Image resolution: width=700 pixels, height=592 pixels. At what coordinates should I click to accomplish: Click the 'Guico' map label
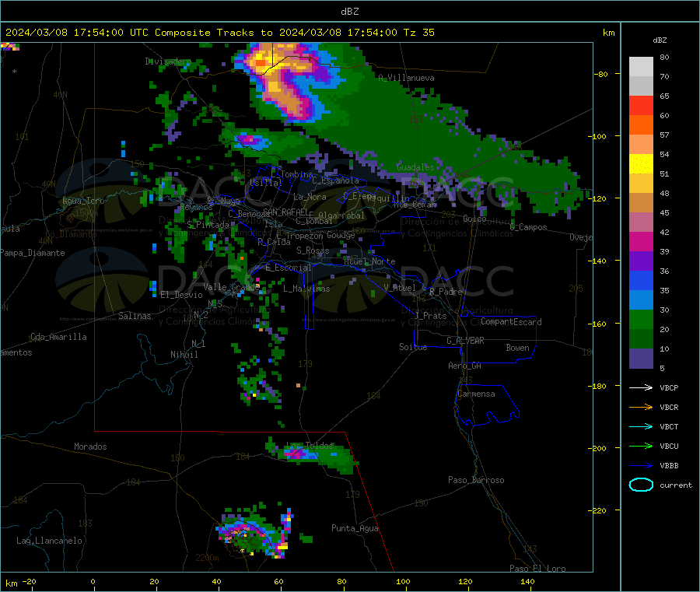point(474,219)
